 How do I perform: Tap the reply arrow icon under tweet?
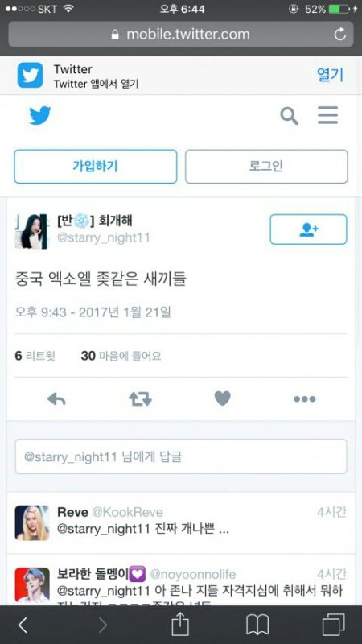[x=56, y=398]
